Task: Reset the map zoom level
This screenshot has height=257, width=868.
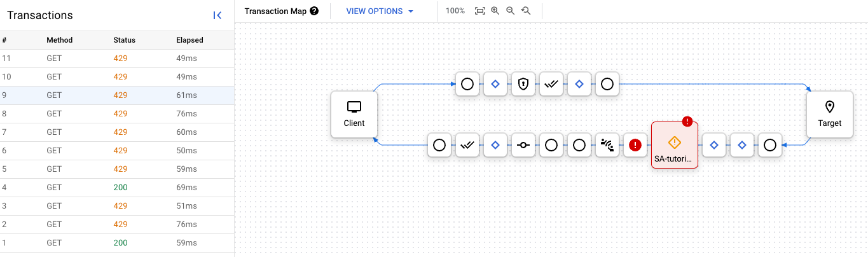Action: click(x=526, y=11)
